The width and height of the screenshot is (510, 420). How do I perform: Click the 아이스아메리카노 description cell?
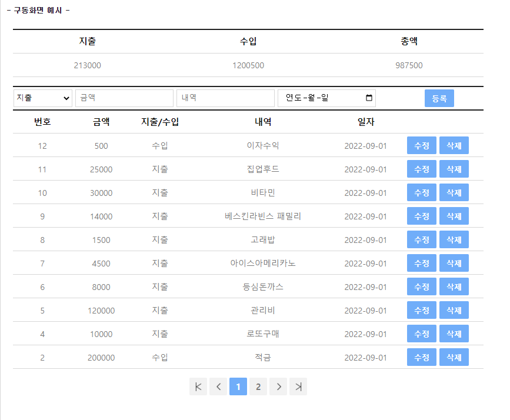pos(263,263)
